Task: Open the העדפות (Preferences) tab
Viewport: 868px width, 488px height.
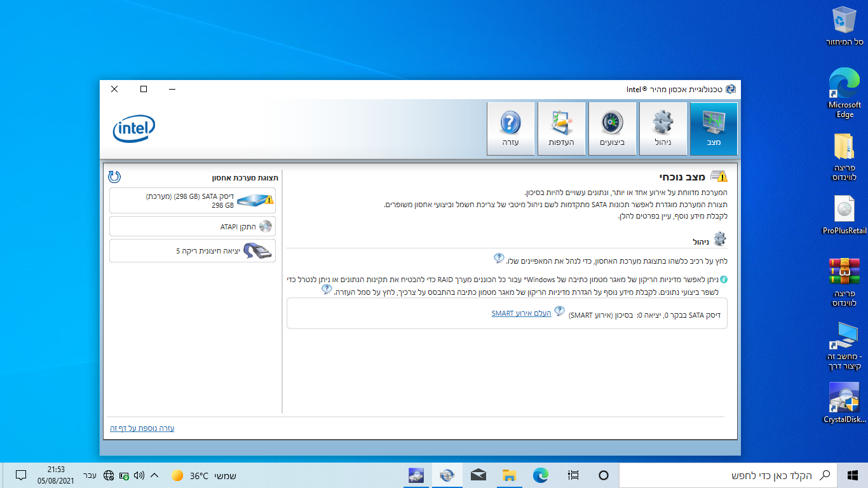Action: click(561, 129)
